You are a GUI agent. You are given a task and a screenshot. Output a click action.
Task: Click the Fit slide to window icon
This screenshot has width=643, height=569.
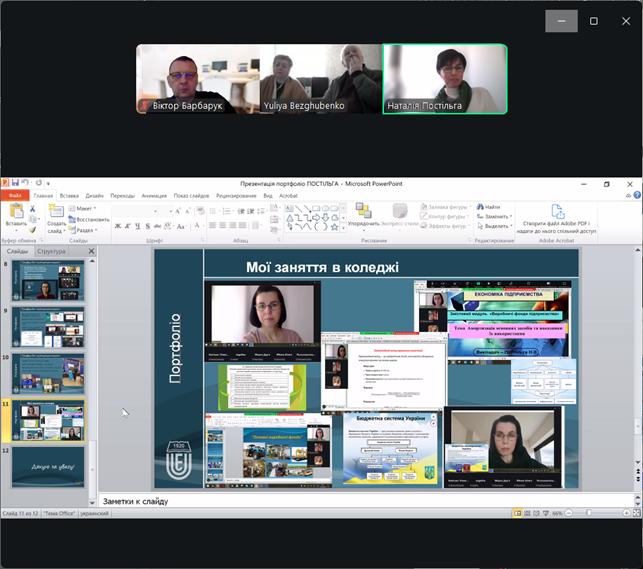tap(636, 513)
